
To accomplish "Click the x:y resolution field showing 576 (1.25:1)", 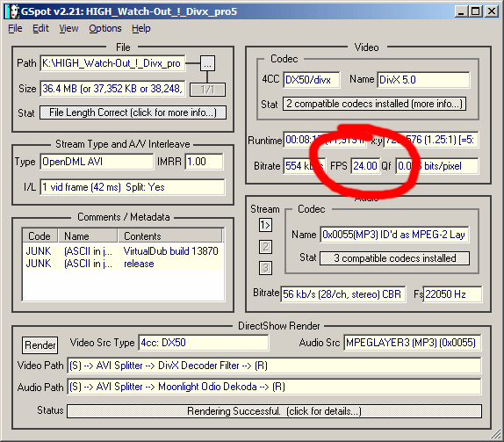I will [x=431, y=140].
